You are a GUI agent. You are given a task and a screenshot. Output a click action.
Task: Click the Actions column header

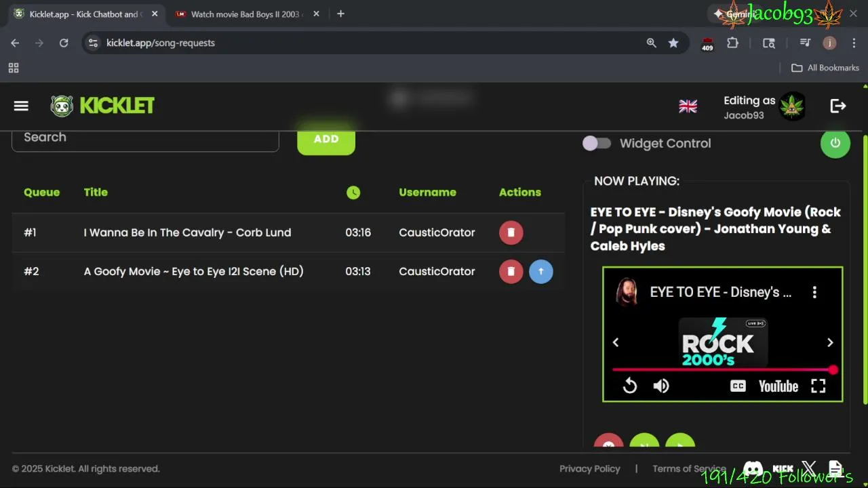click(x=519, y=192)
